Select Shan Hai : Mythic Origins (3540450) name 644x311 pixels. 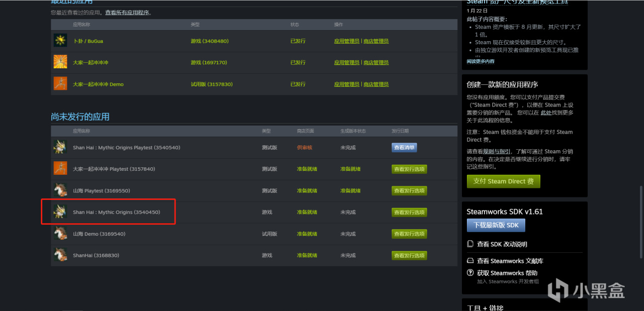click(x=116, y=213)
